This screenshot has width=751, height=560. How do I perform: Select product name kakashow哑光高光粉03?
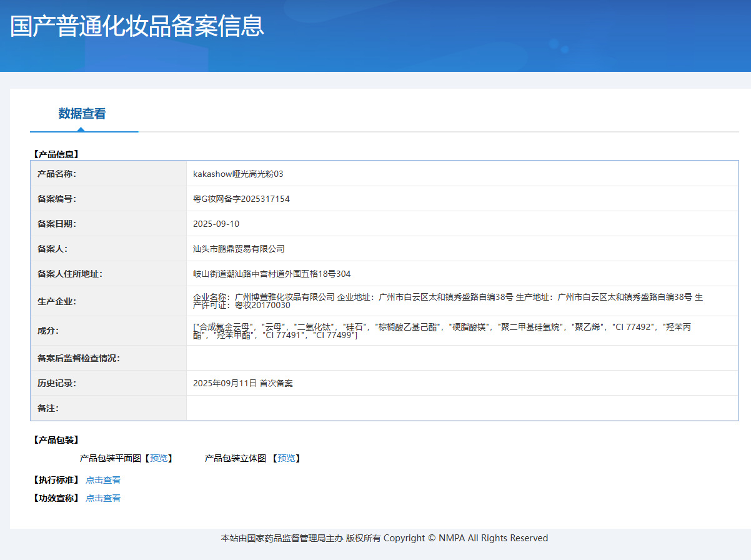pyautogui.click(x=238, y=174)
